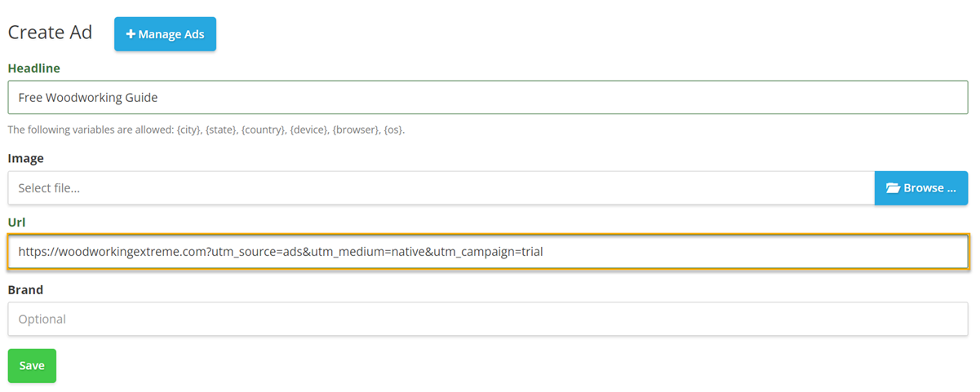Click into the optional Brand field
Viewport: 980px width, 392px height.
(488, 319)
